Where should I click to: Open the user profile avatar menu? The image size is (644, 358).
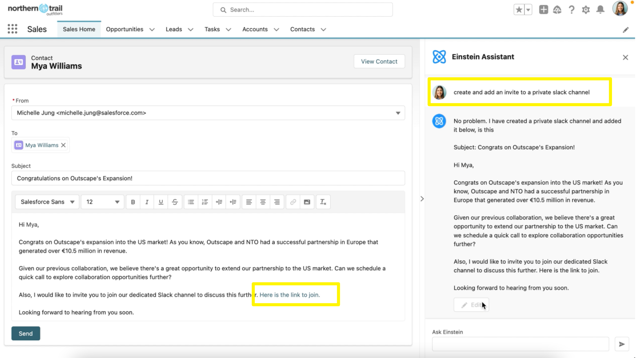click(x=620, y=9)
